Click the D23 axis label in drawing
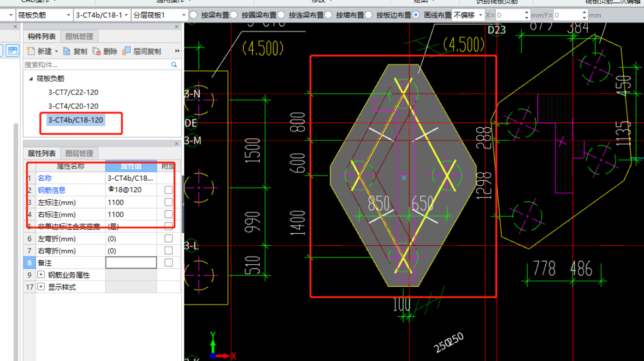 497,30
